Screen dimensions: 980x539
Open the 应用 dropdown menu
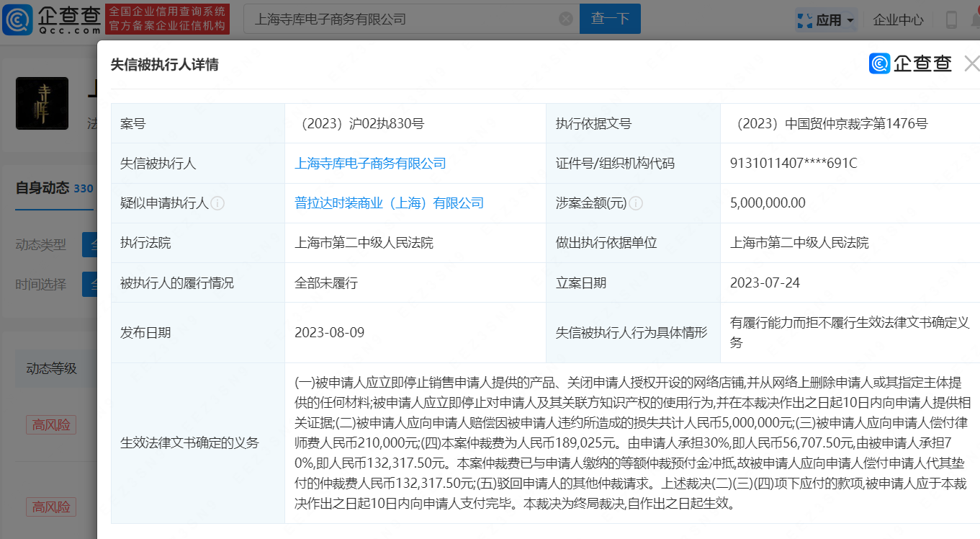point(825,20)
